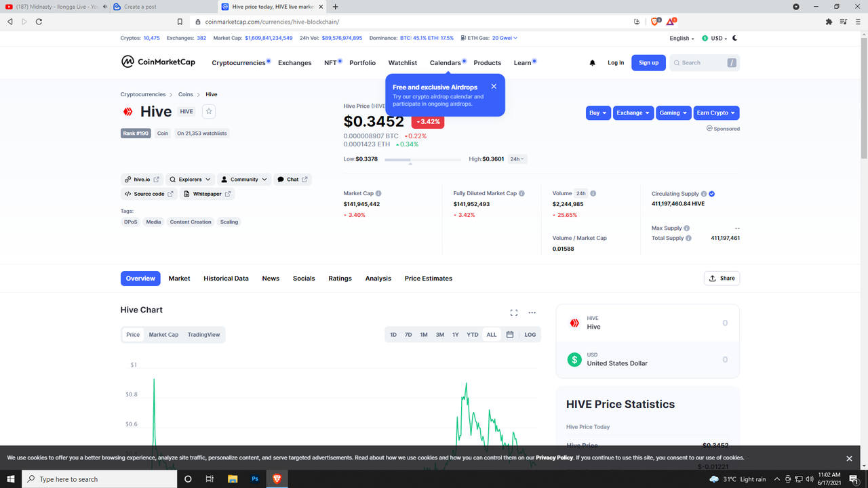Click the Brave Shields icon in address bar
This screenshot has height=488, width=868.
(655, 22)
